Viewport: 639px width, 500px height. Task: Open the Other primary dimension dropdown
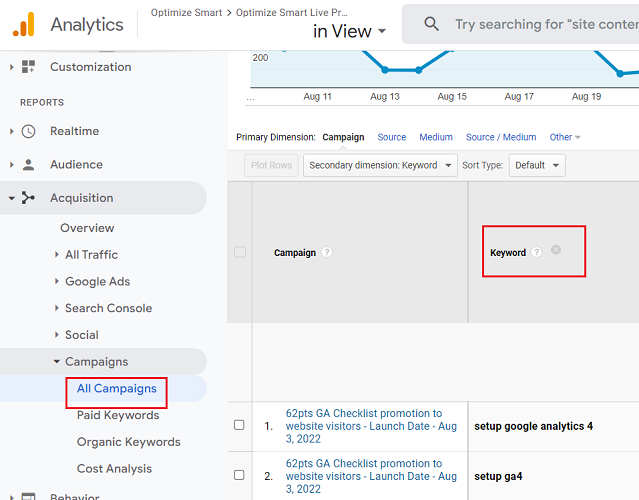pyautogui.click(x=564, y=137)
